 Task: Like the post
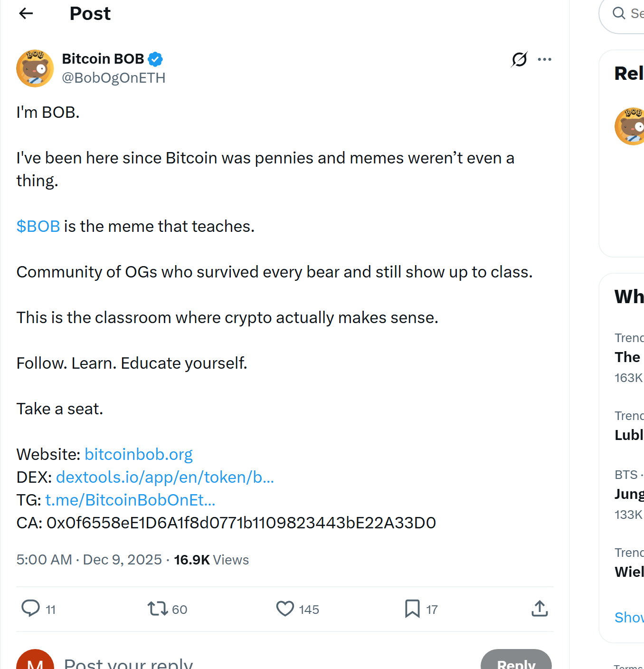click(284, 609)
